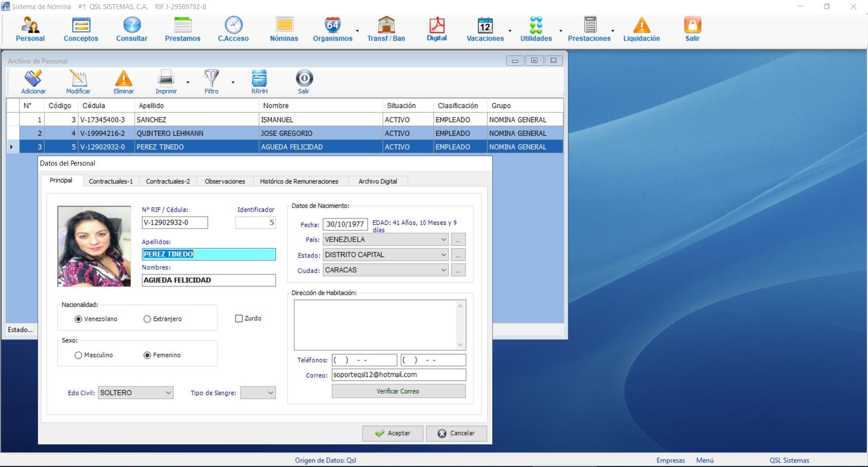Image resolution: width=868 pixels, height=467 pixels.
Task: Switch to the Contractuales-2 tab
Action: click(x=168, y=181)
